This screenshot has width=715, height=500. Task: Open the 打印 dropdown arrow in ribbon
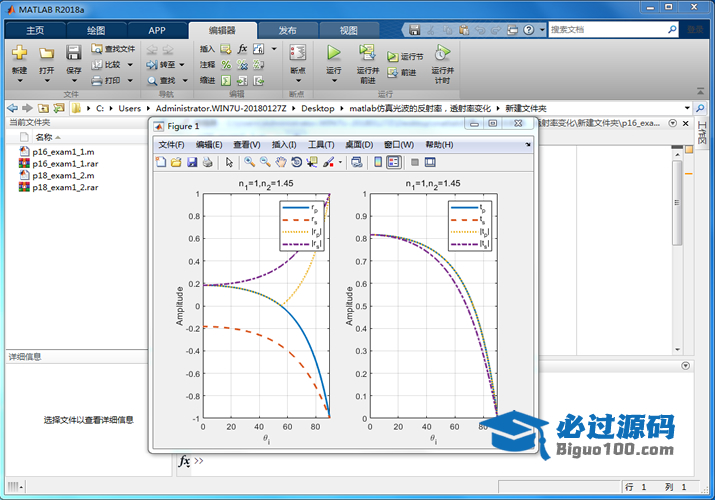coord(130,81)
